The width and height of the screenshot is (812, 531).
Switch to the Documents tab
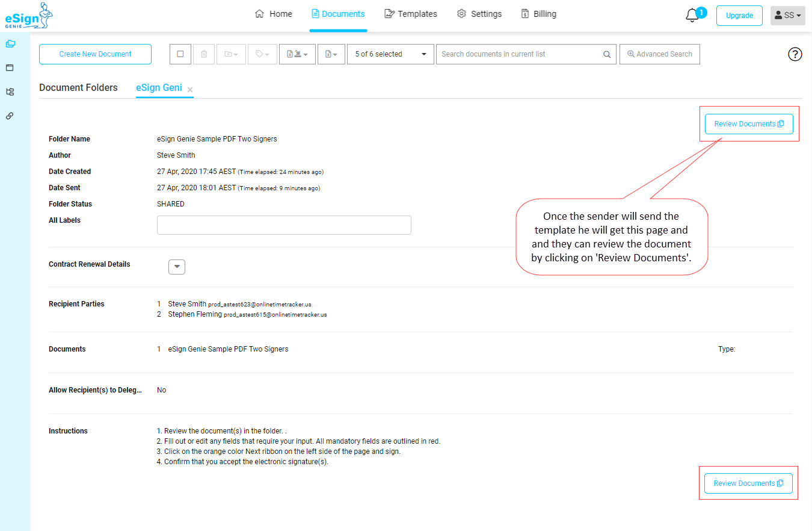tap(338, 14)
